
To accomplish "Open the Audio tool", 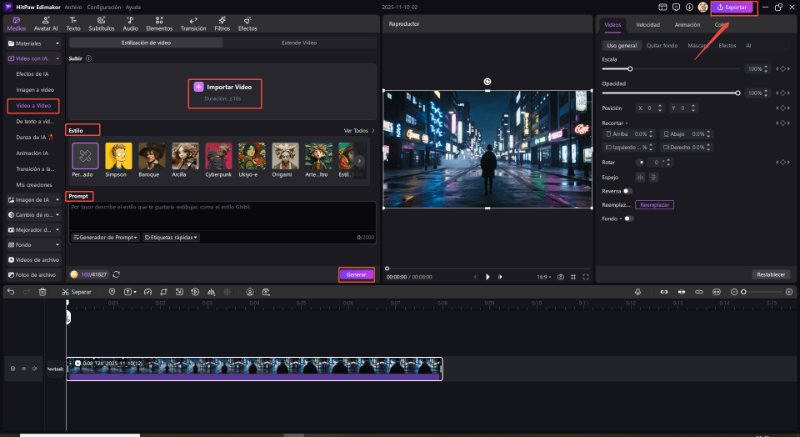I will (x=130, y=24).
